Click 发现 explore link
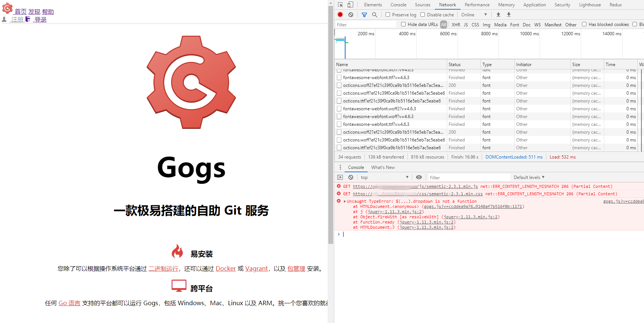This screenshot has height=323, width=644. [34, 12]
